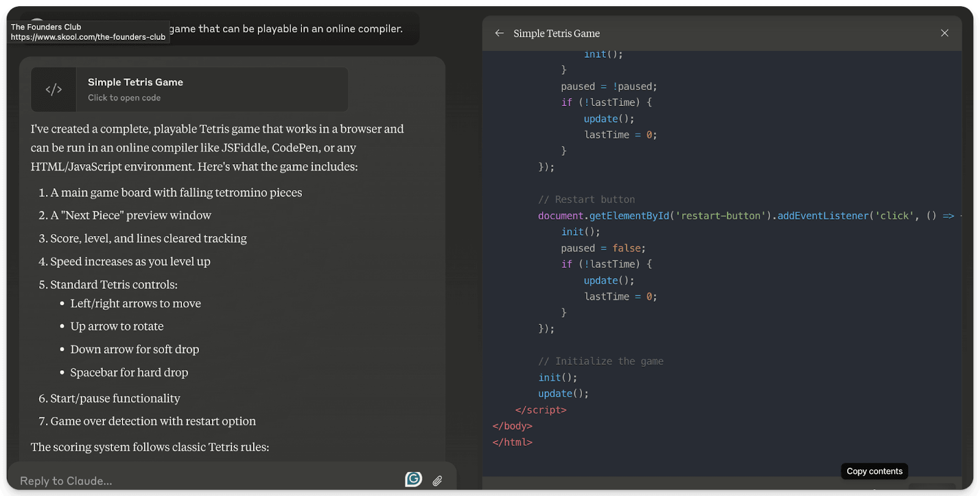Image resolution: width=980 pixels, height=496 pixels.
Task: Click the "Simple Tetris Game" panel header title
Action: pyautogui.click(x=556, y=34)
